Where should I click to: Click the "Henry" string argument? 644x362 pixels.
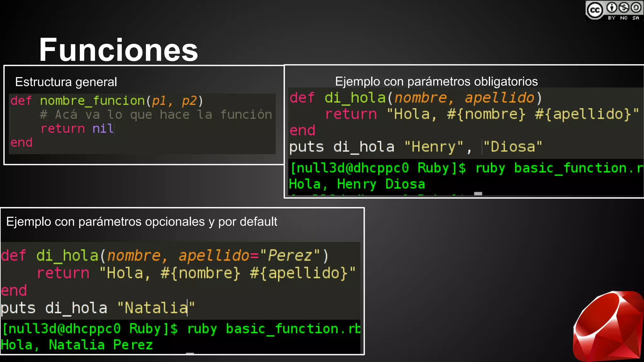coord(434,147)
